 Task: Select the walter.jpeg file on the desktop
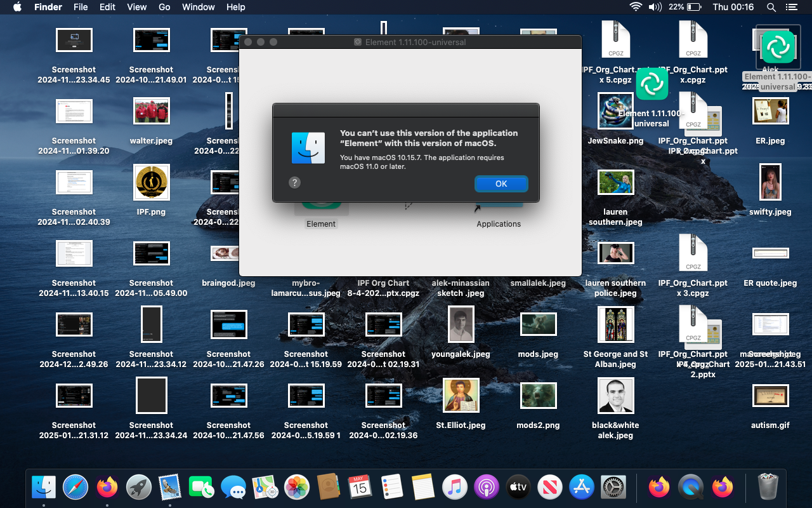point(151,111)
